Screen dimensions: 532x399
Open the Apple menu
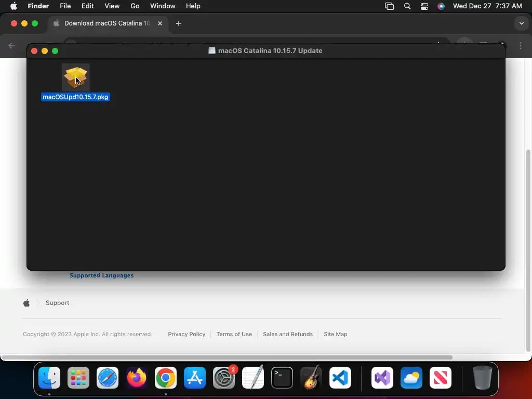[x=14, y=6]
